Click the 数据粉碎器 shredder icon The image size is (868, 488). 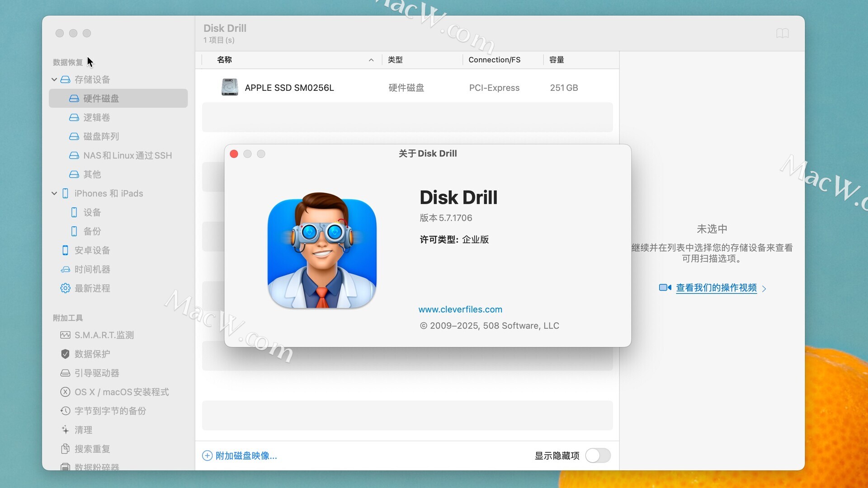coord(65,467)
